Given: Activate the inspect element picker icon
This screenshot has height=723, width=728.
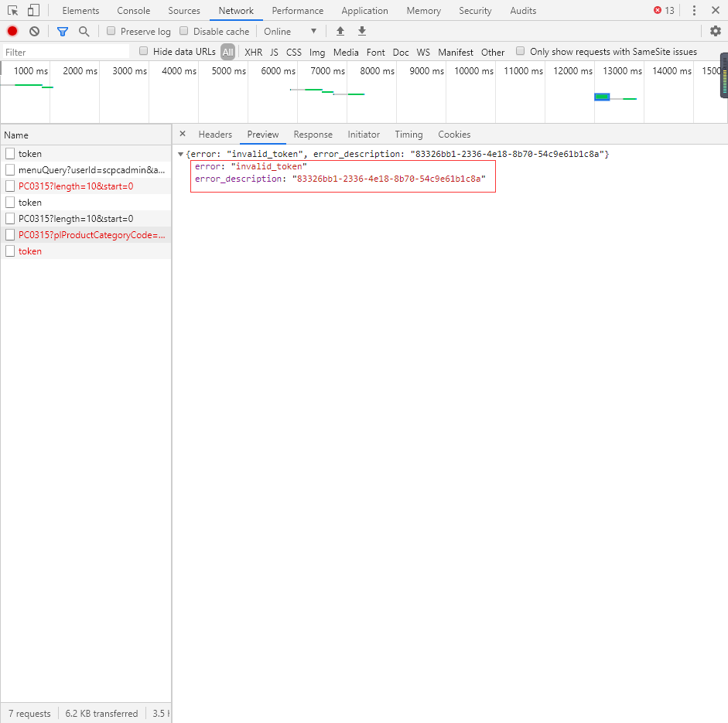Looking at the screenshot, I should pyautogui.click(x=12, y=10).
